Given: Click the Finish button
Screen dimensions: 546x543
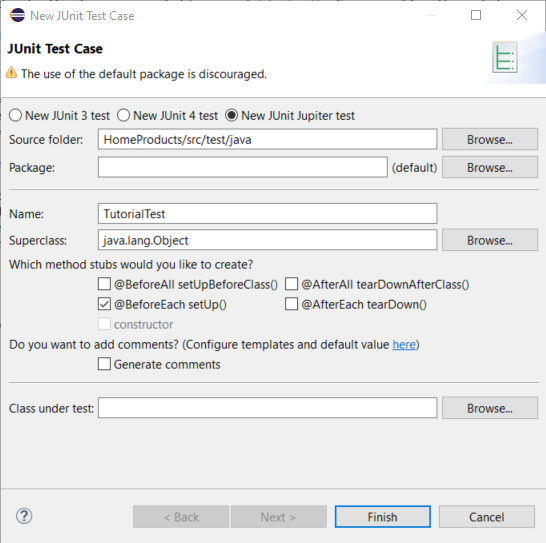Looking at the screenshot, I should [x=383, y=517].
